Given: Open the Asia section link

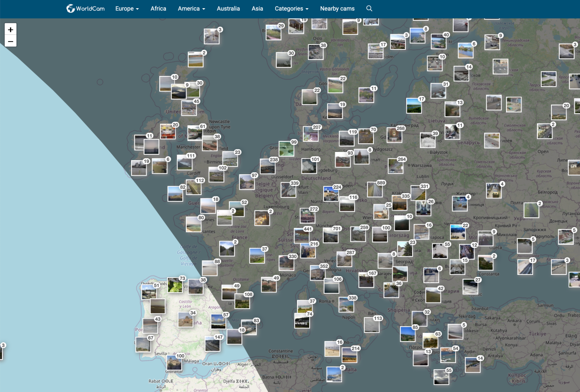Looking at the screenshot, I should pyautogui.click(x=257, y=9).
